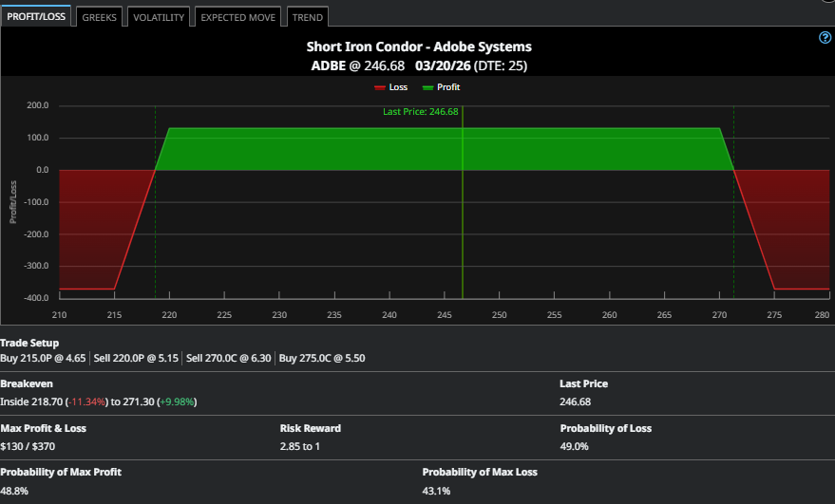Viewport: 835px width, 504px height.
Task: Toggle the Loss series legend label
Action: (x=398, y=87)
